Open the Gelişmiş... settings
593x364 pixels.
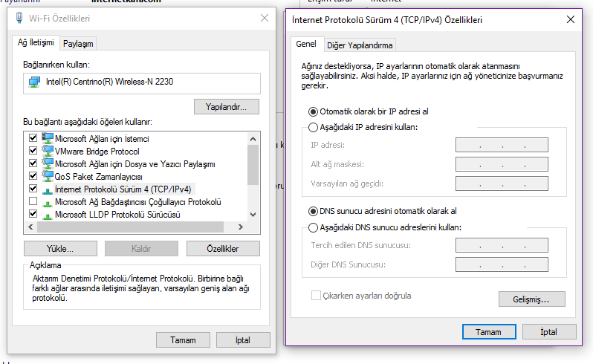(x=532, y=299)
